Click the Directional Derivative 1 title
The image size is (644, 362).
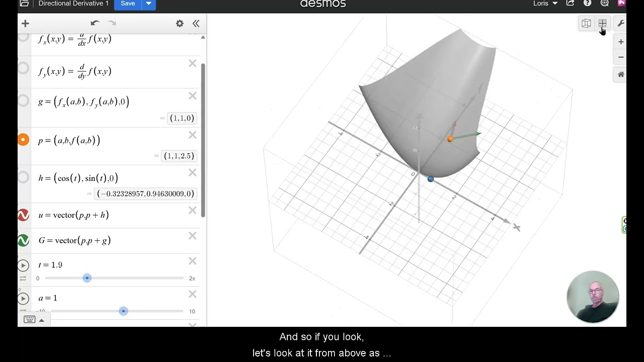[x=73, y=4]
